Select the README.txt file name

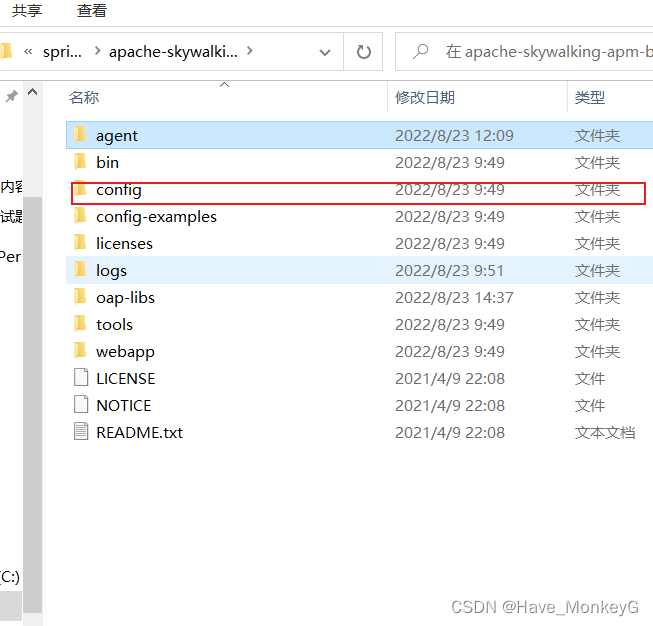[140, 433]
